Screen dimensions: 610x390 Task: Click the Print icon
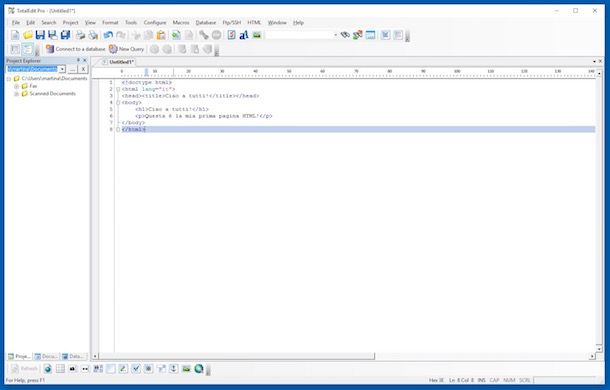(x=80, y=35)
